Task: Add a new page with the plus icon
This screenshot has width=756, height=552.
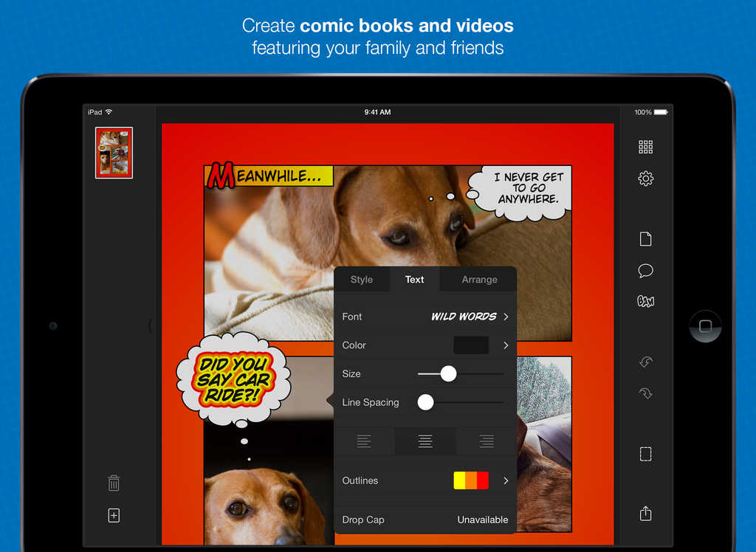Action: (x=114, y=516)
